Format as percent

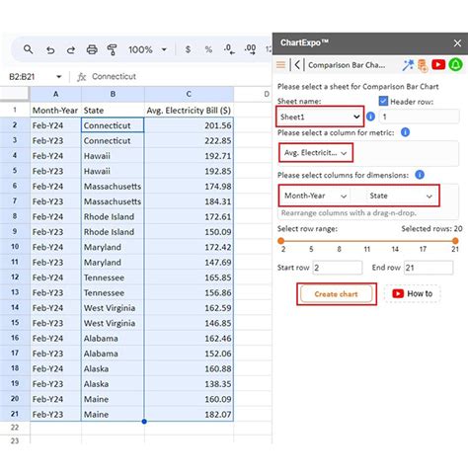pyautogui.click(x=208, y=49)
